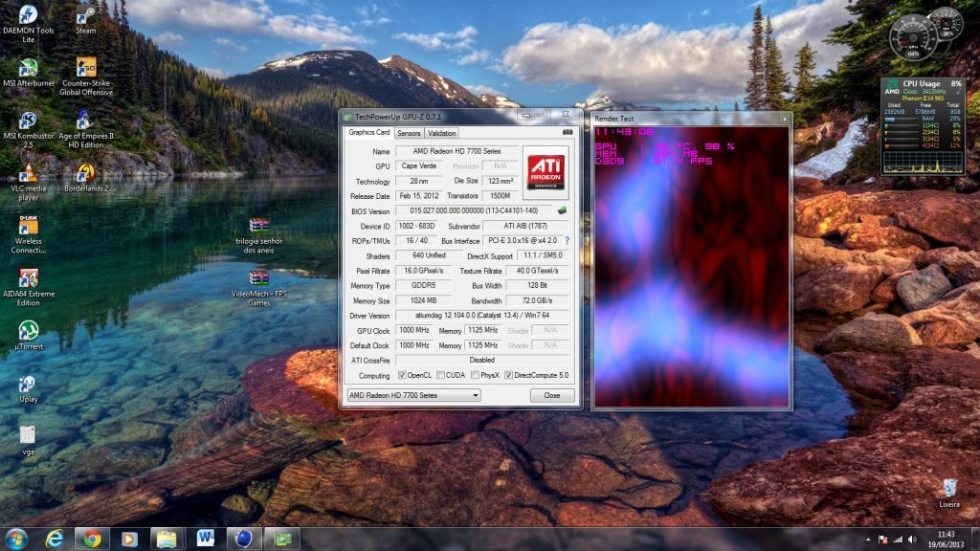Select the Uplay desktop icon

[x=28, y=388]
